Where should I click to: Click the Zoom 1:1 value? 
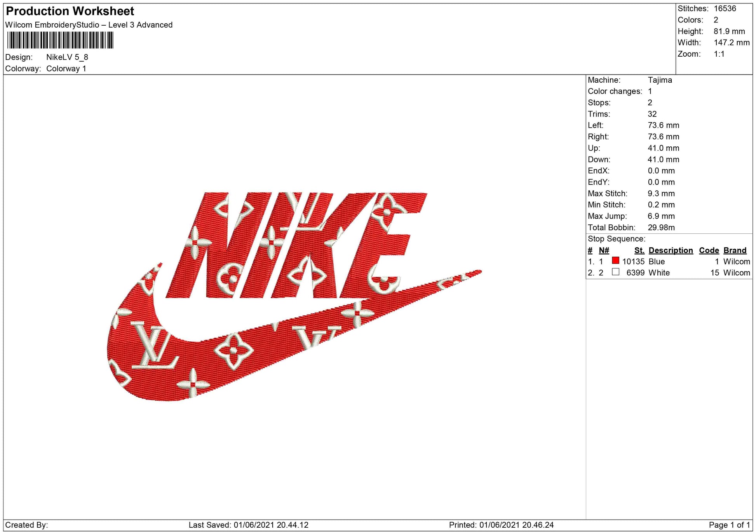tap(719, 54)
